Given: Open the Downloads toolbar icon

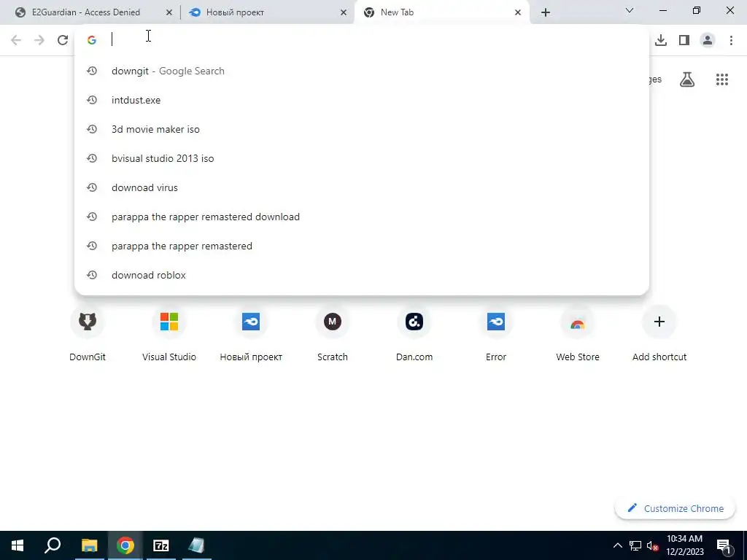Looking at the screenshot, I should coord(661,40).
